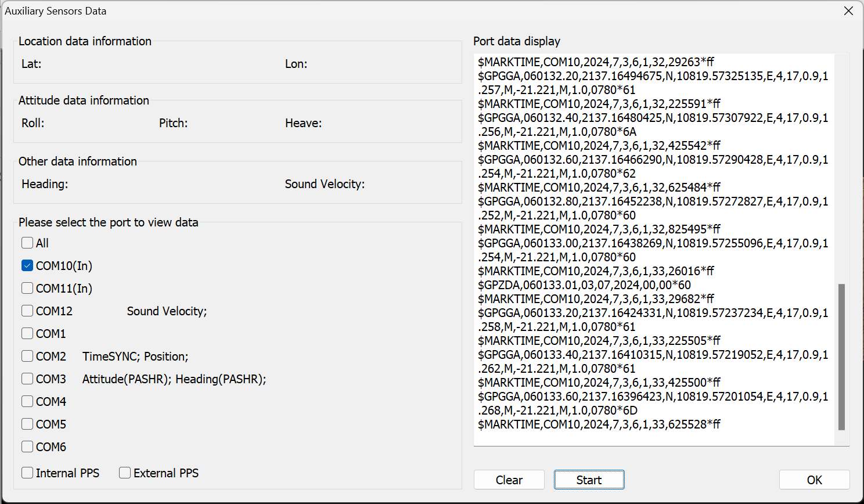Enable COM2 TimeSYNC Position checkbox
The image size is (864, 504).
point(27,357)
